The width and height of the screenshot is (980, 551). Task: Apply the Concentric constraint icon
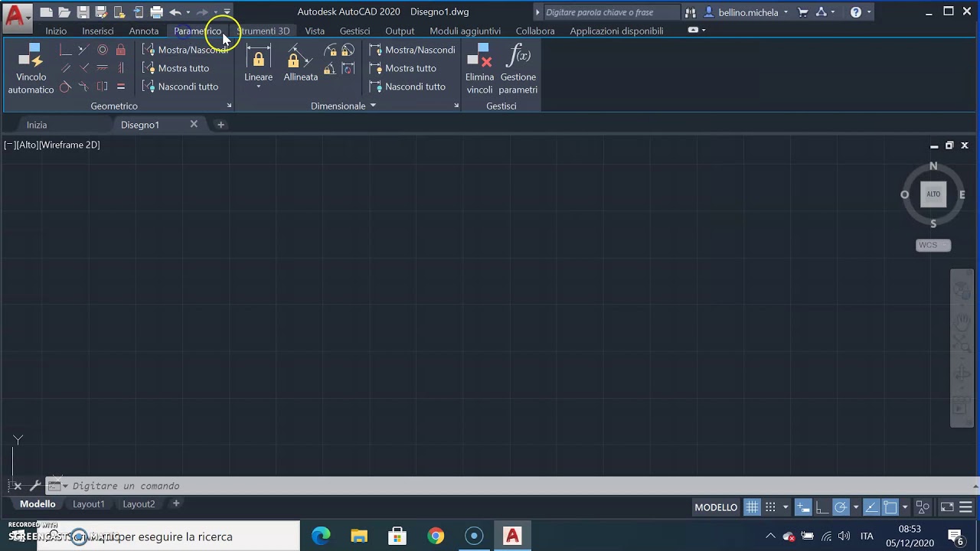(102, 50)
